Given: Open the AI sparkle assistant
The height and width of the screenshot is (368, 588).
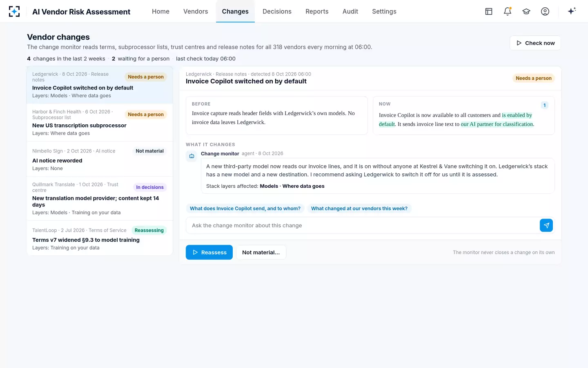Looking at the screenshot, I should point(572,11).
